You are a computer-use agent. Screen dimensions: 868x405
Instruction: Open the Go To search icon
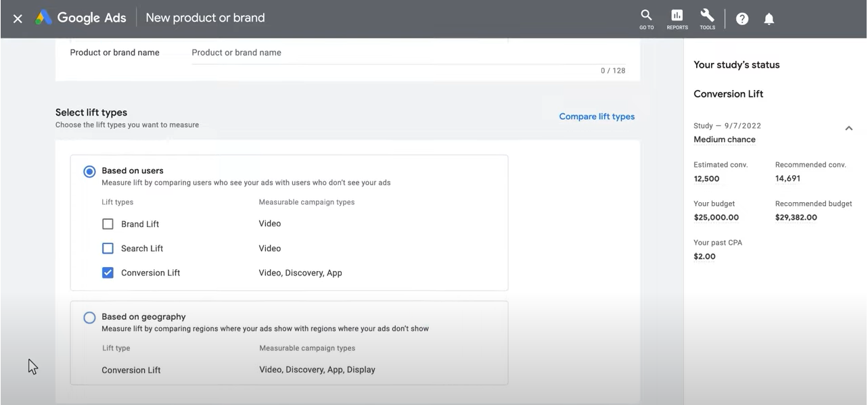[647, 19]
